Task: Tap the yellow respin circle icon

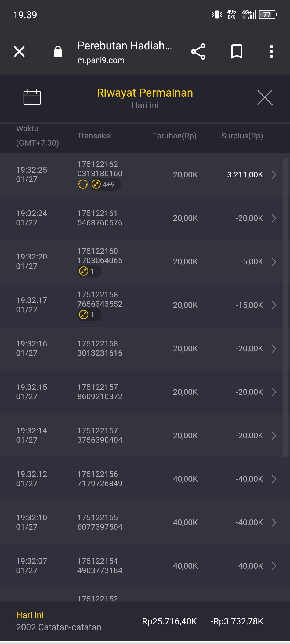Action: (83, 184)
